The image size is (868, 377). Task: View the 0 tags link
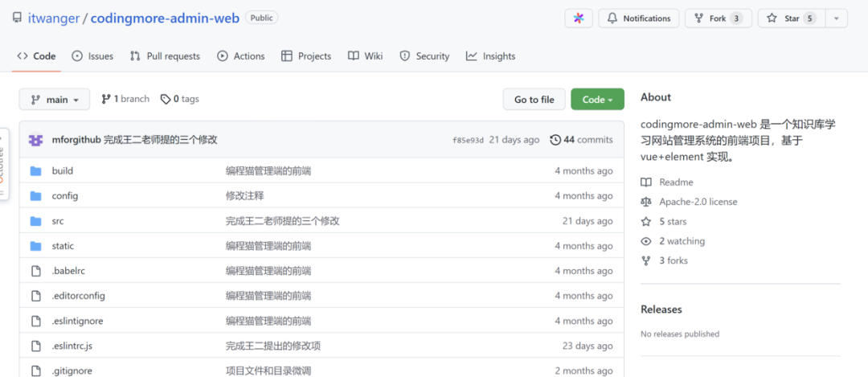click(x=180, y=99)
